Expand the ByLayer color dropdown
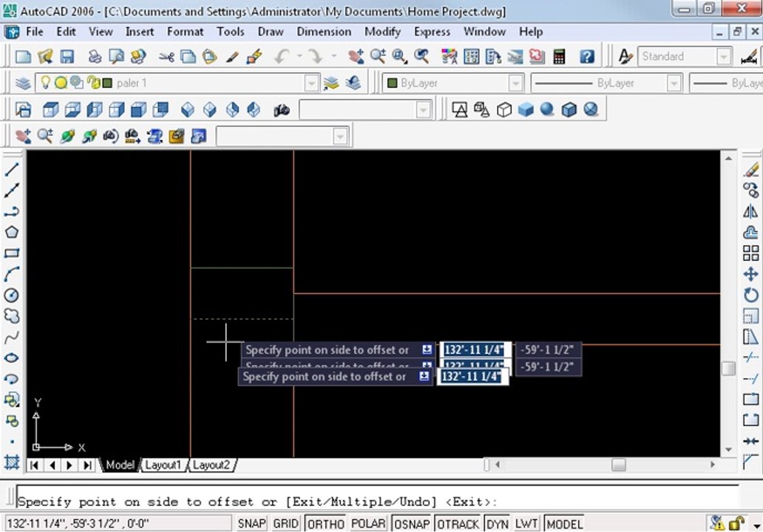This screenshot has height=532, width=763. 515,83
